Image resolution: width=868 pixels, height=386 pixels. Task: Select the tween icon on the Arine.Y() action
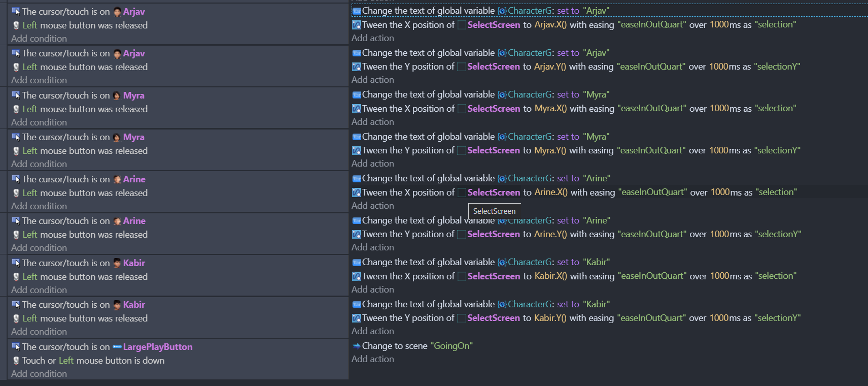357,235
